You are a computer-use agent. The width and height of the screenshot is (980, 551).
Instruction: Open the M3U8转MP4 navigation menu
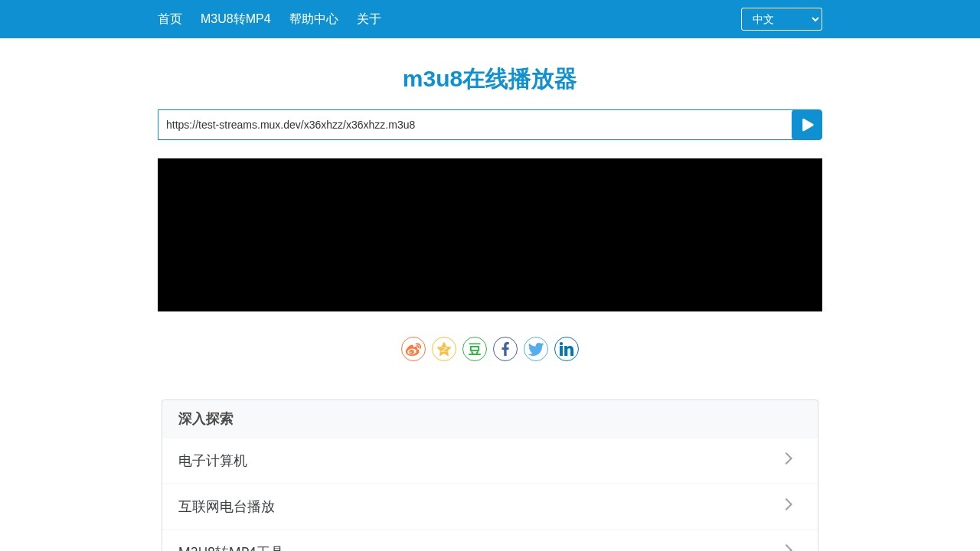coord(235,18)
